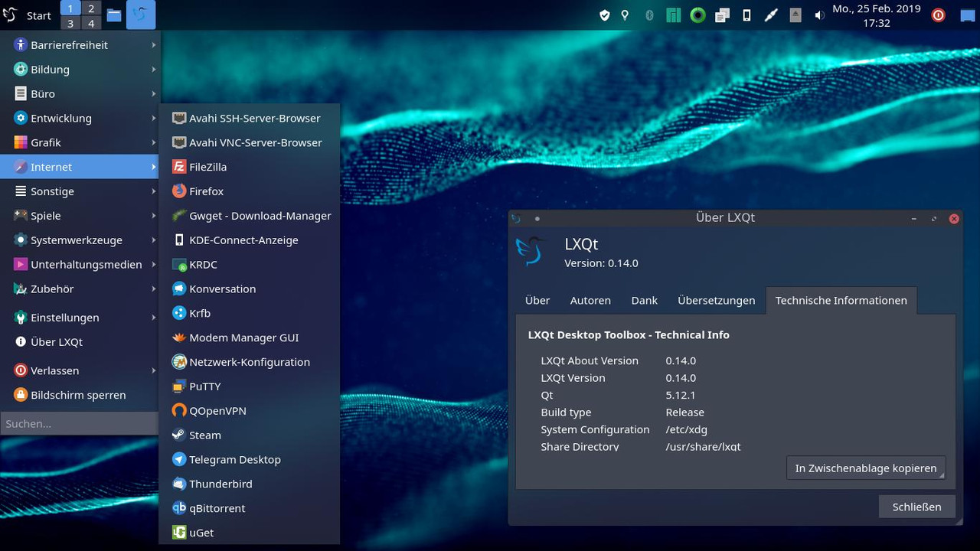980x551 pixels.
Task: Open Modem Manager GUI
Action: [249, 337]
